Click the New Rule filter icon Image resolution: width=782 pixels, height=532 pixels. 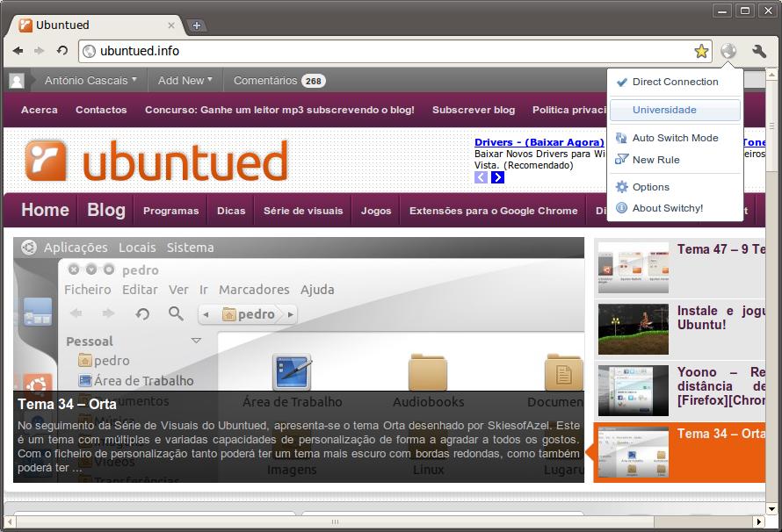click(621, 160)
